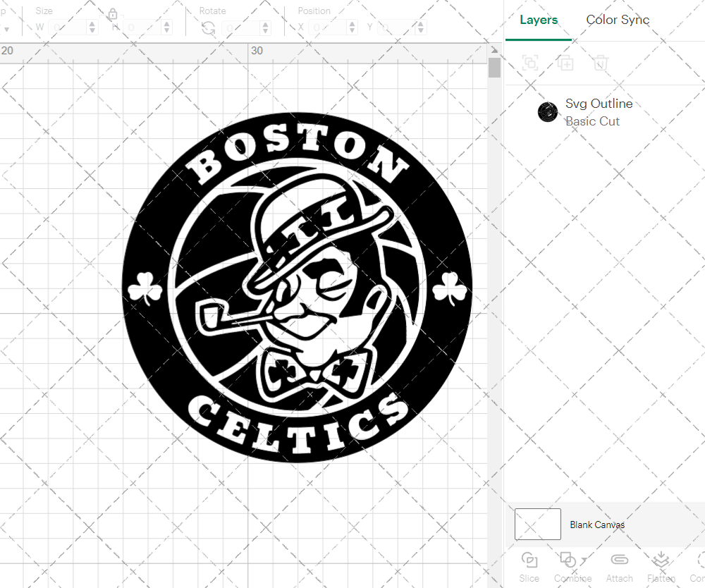Click the Rotate icon in the top toolbar
The height and width of the screenshot is (588, 705).
[207, 27]
